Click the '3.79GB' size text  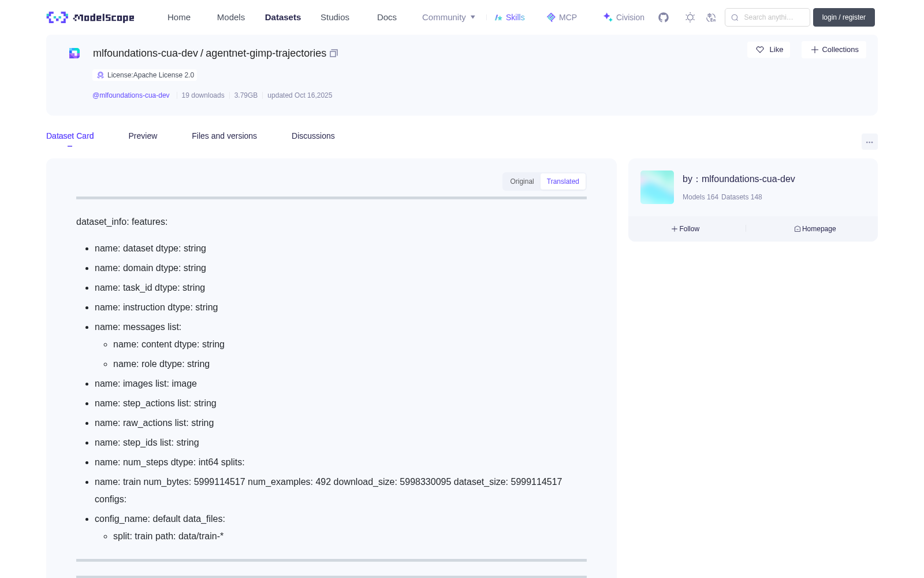tap(246, 95)
